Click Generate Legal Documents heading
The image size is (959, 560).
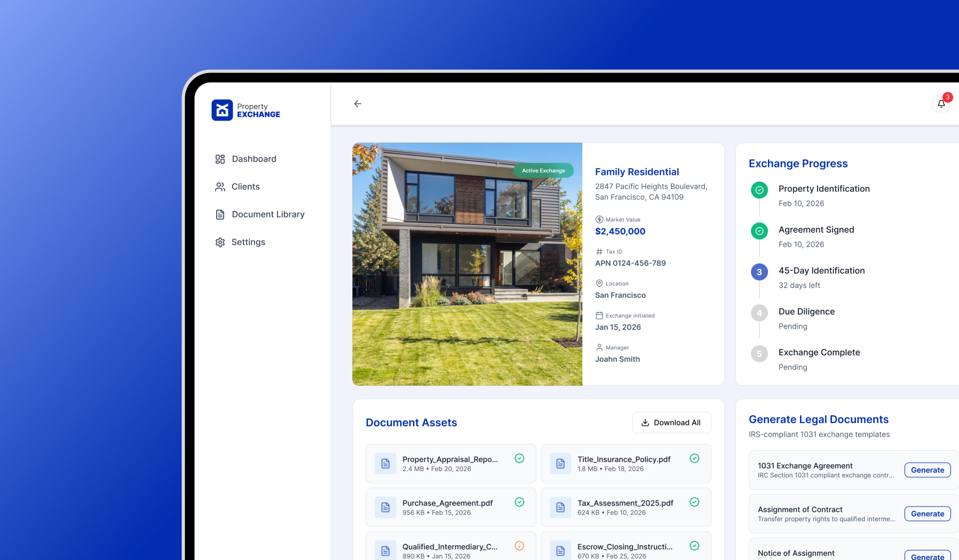click(x=819, y=419)
